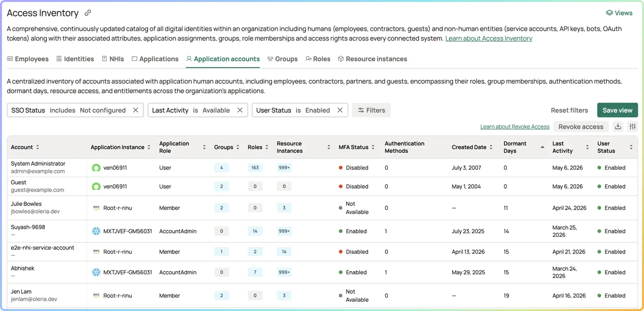
Task: Switch to the NHIs tab
Action: (x=113, y=59)
